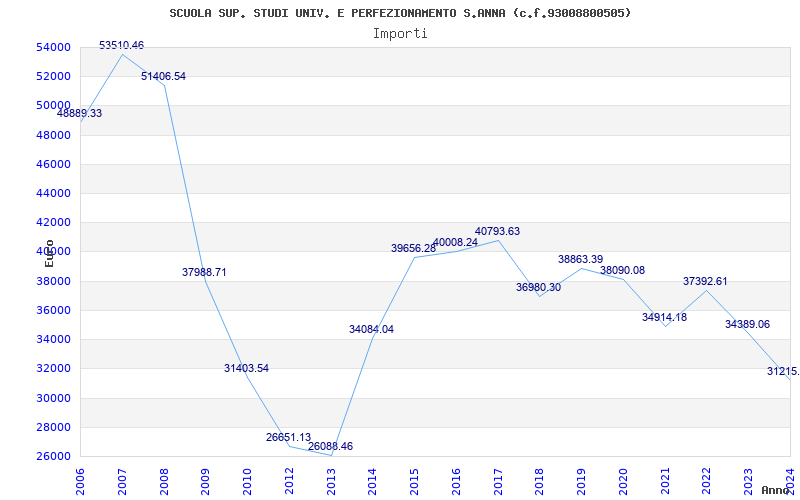800x500 pixels.
Task: Click the 26000 y-axis tick
Action: [x=53, y=456]
